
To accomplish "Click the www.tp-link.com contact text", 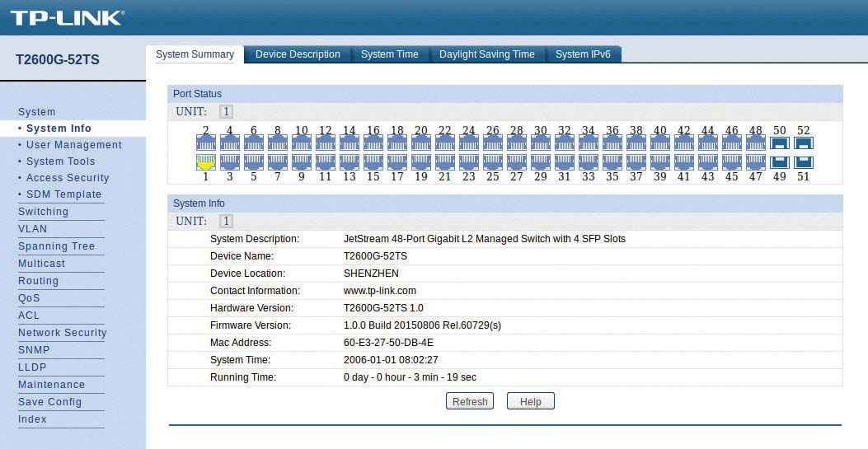I will click(380, 290).
